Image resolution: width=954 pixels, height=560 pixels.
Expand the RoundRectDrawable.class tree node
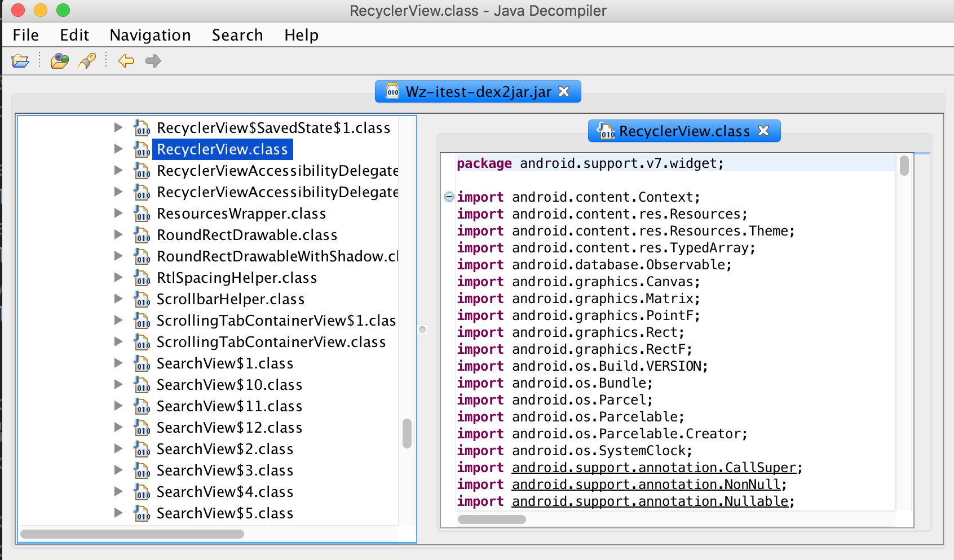(118, 234)
